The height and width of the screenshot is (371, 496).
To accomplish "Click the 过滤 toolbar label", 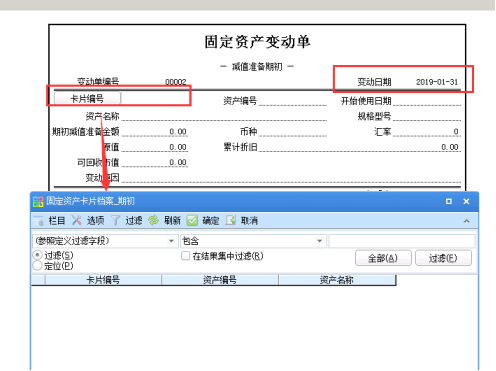I will coord(134,221).
